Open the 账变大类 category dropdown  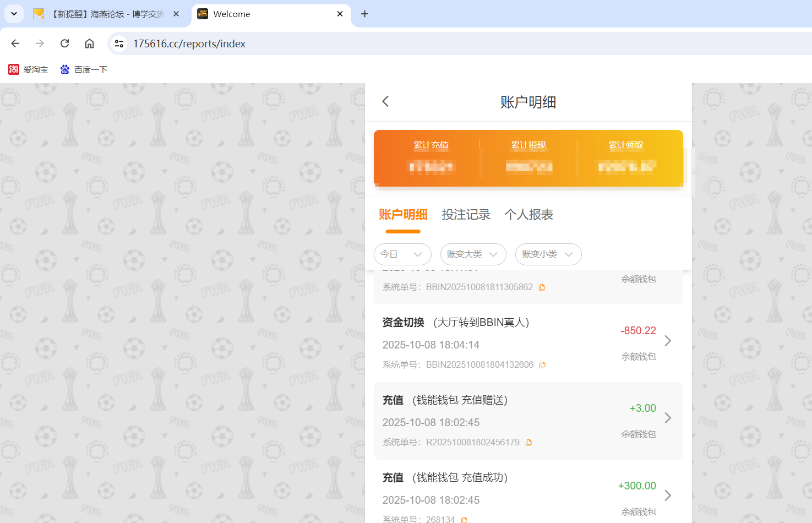[x=473, y=254]
